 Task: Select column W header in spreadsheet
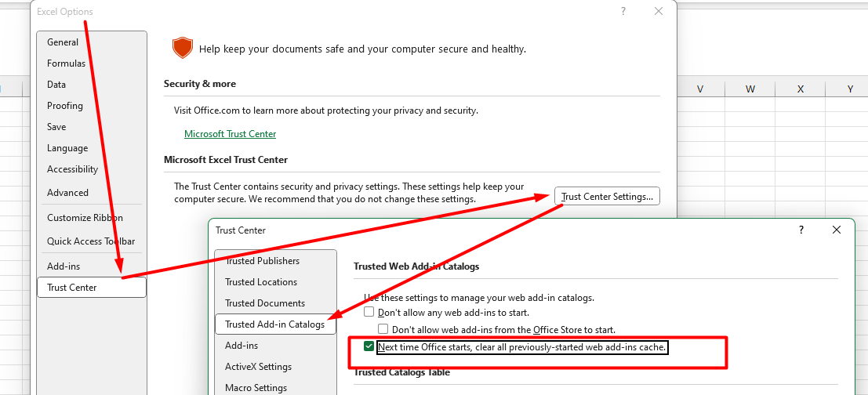click(x=750, y=89)
